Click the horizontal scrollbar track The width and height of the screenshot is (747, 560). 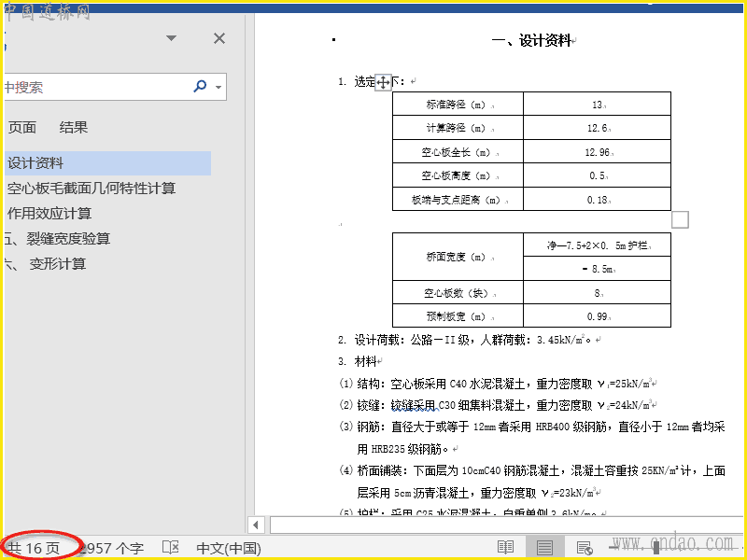point(506,525)
